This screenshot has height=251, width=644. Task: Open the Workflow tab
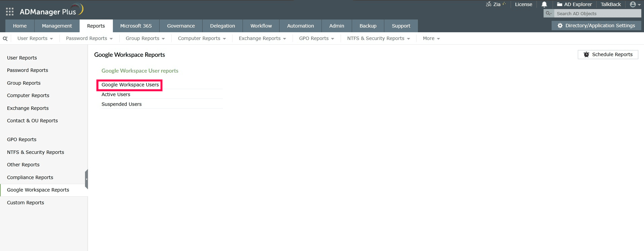click(261, 26)
